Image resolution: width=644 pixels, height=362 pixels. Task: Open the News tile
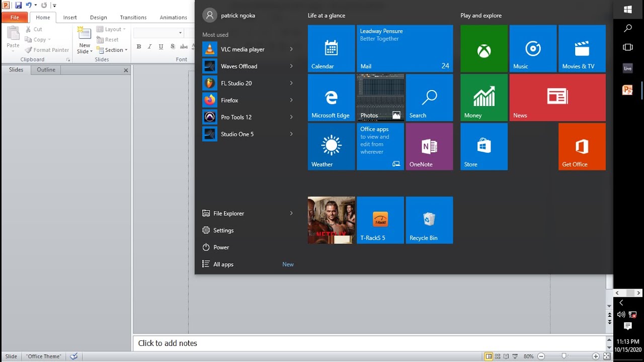click(x=557, y=98)
